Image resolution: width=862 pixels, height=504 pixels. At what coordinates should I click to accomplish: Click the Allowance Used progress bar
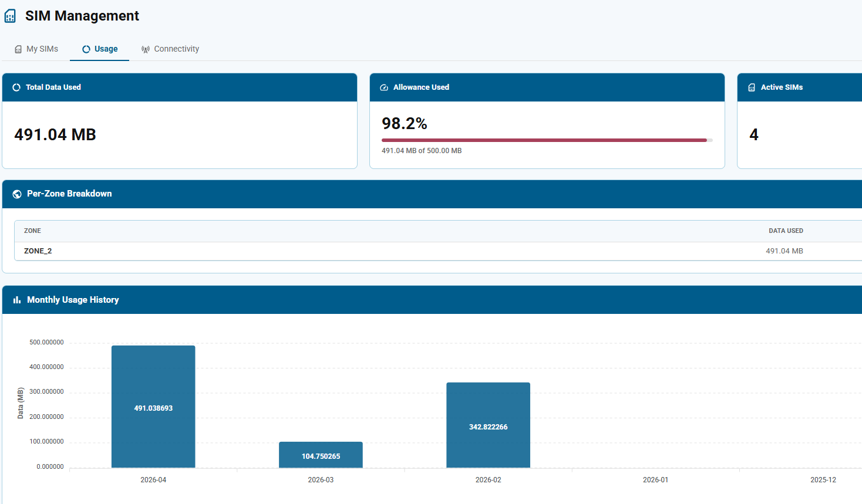[546, 140]
